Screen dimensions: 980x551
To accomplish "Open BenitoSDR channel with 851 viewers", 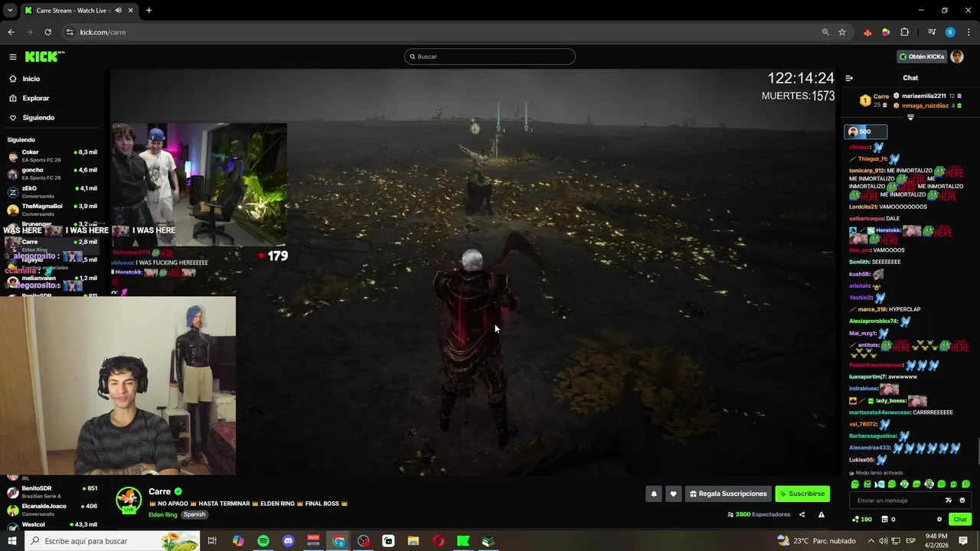I will [52, 491].
